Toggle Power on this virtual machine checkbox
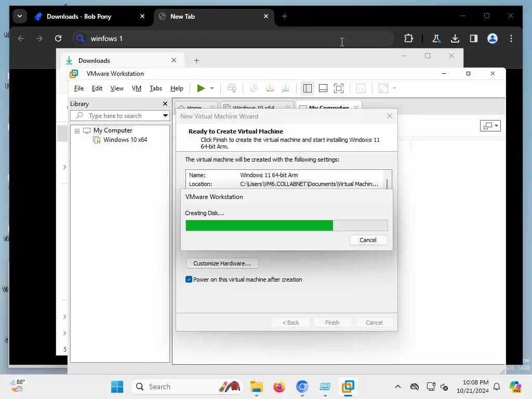 pos(189,280)
